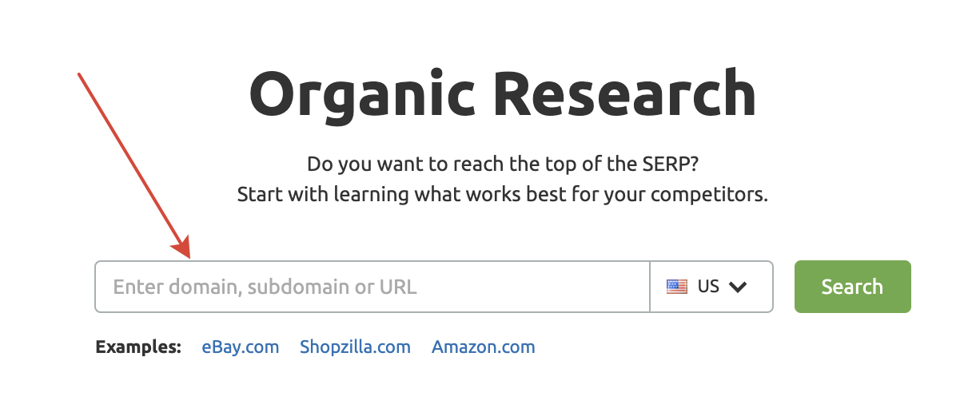
Task: Click the word "Research" in the title
Action: coord(623,94)
